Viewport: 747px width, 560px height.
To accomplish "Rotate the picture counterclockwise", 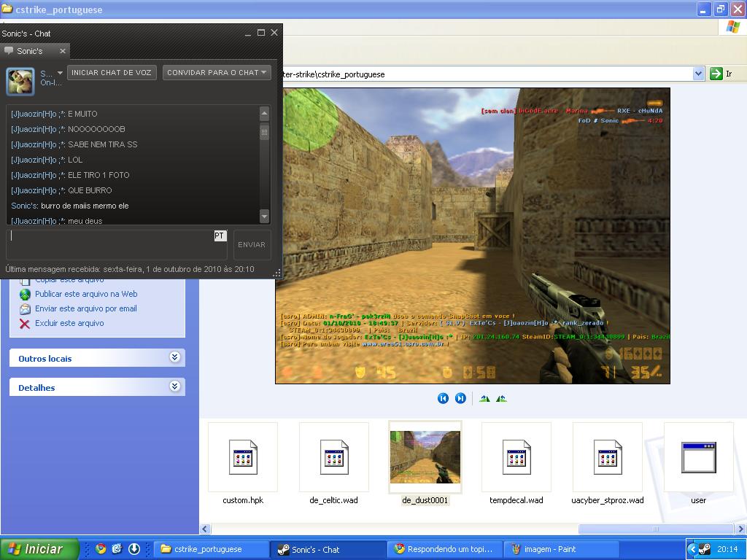I will (501, 399).
